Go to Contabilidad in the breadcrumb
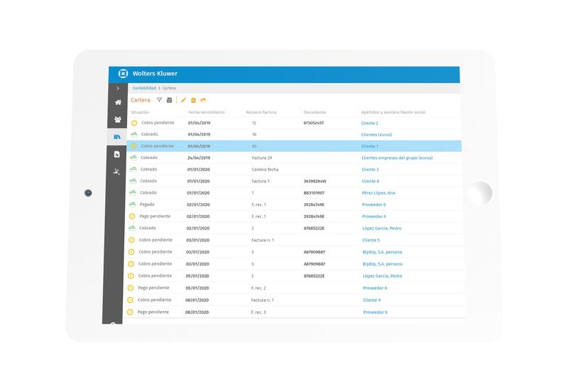 point(144,88)
